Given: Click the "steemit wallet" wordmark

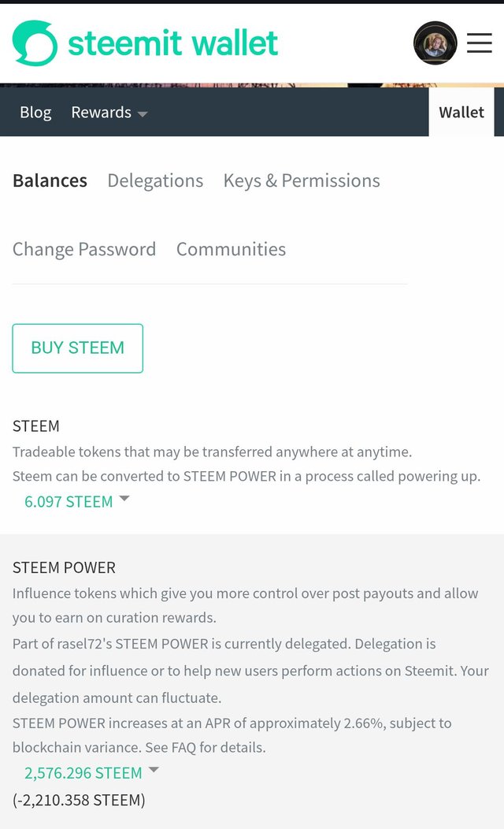Looking at the screenshot, I should point(172,43).
